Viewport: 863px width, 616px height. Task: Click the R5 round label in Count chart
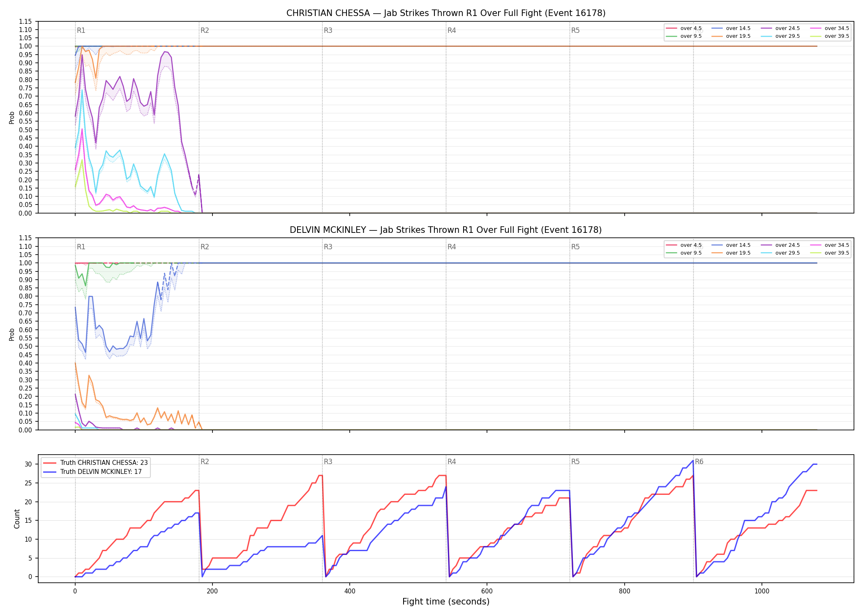click(x=575, y=462)
